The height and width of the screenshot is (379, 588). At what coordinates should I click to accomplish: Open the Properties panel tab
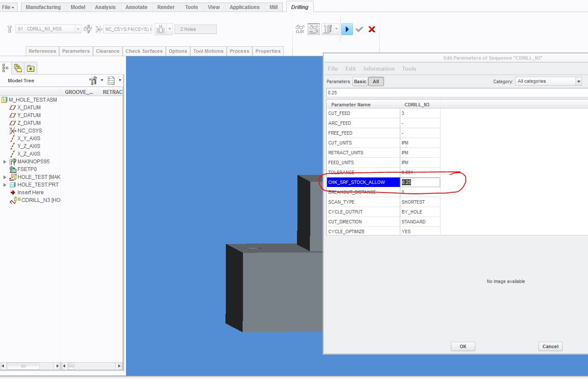(x=268, y=51)
